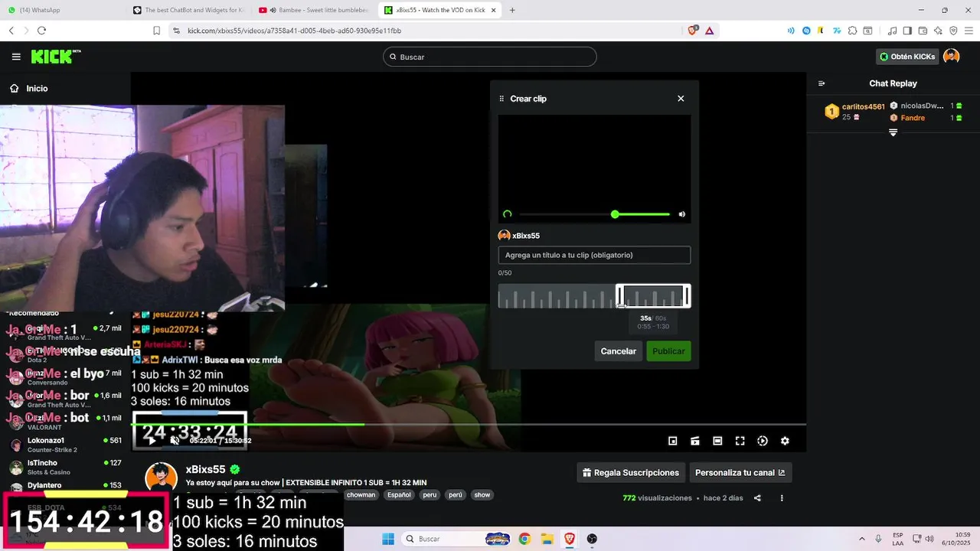
Task: Click the address bar URL
Action: tap(295, 31)
